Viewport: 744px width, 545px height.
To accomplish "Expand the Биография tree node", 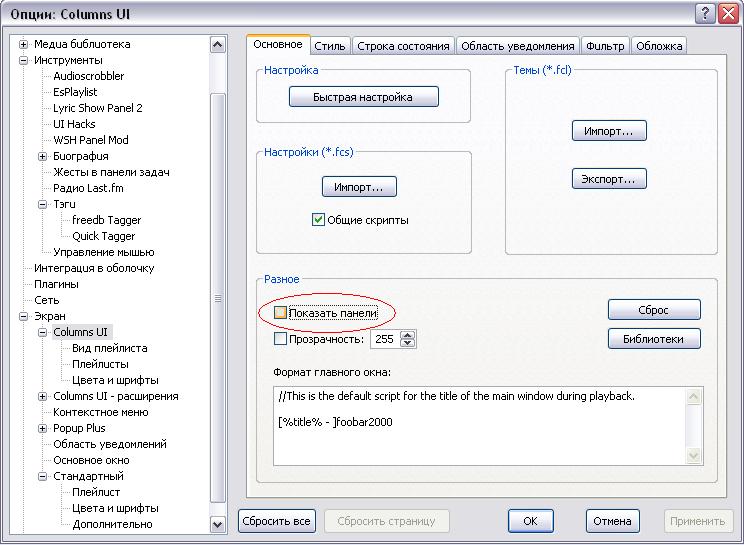I will pyautogui.click(x=43, y=156).
